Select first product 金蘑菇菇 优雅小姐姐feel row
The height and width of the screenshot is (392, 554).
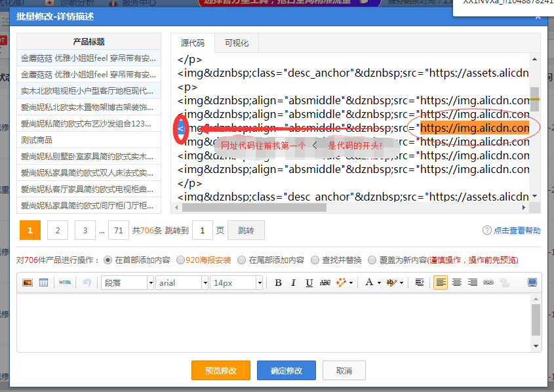pos(89,58)
